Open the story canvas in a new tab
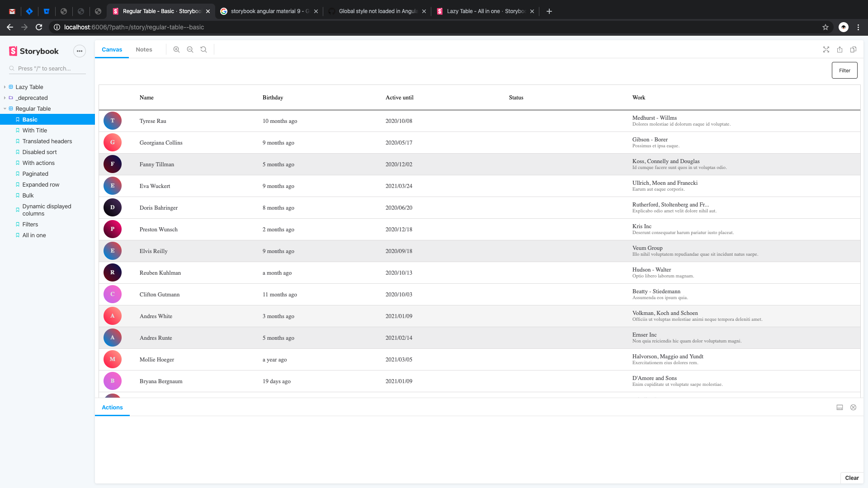Image resolution: width=868 pixels, height=488 pixels. pos(840,50)
